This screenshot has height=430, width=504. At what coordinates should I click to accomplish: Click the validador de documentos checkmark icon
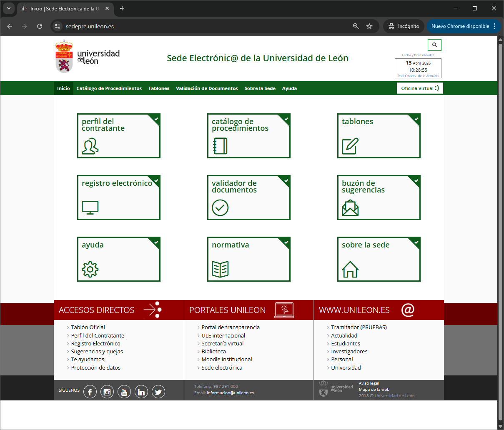[220, 207]
